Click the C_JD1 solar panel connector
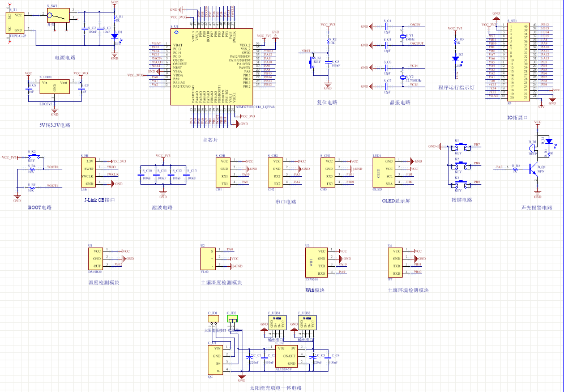564x392 pixels. [213, 318]
